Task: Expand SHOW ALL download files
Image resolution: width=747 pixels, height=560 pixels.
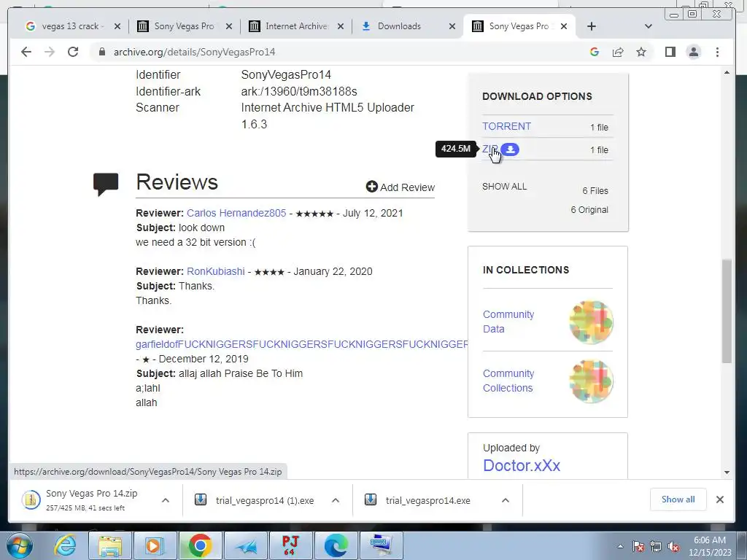Action: (505, 186)
